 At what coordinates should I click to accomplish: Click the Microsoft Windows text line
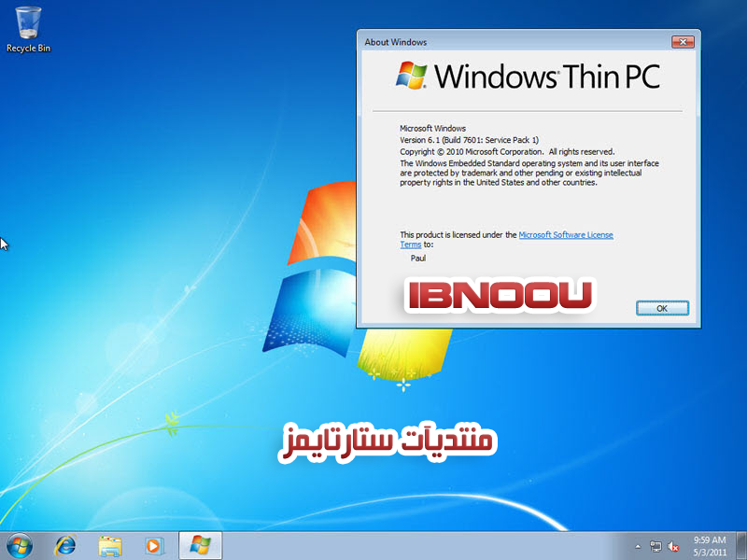point(432,129)
